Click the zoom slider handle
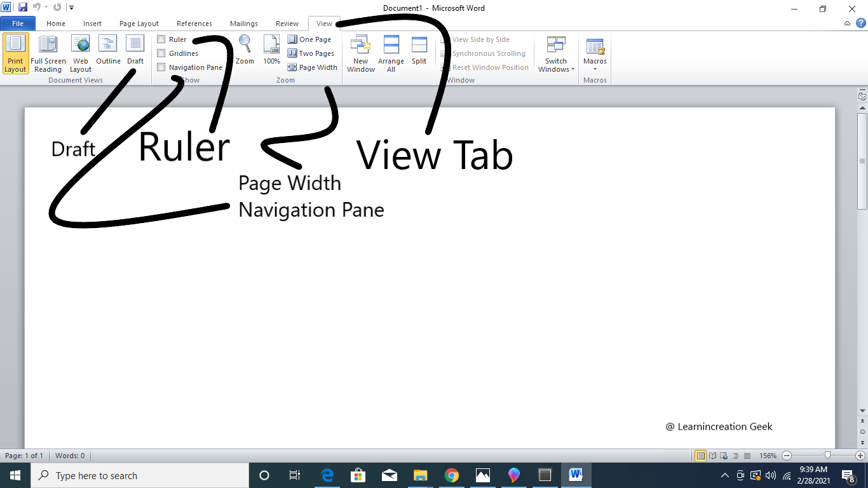The image size is (868, 488). tap(827, 456)
